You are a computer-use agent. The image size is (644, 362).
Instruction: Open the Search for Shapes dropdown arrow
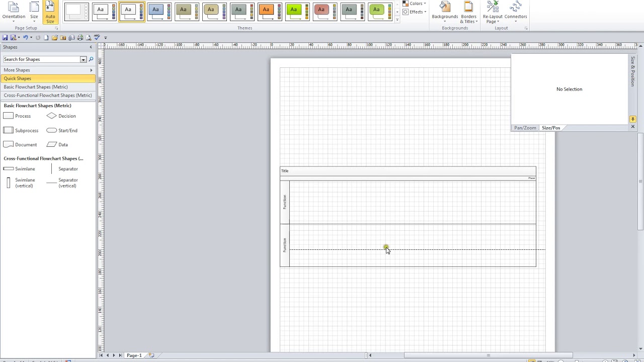(x=83, y=59)
